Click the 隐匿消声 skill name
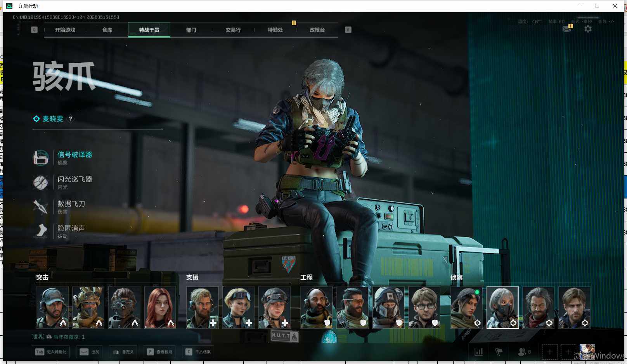This screenshot has height=364, width=627. (71, 228)
